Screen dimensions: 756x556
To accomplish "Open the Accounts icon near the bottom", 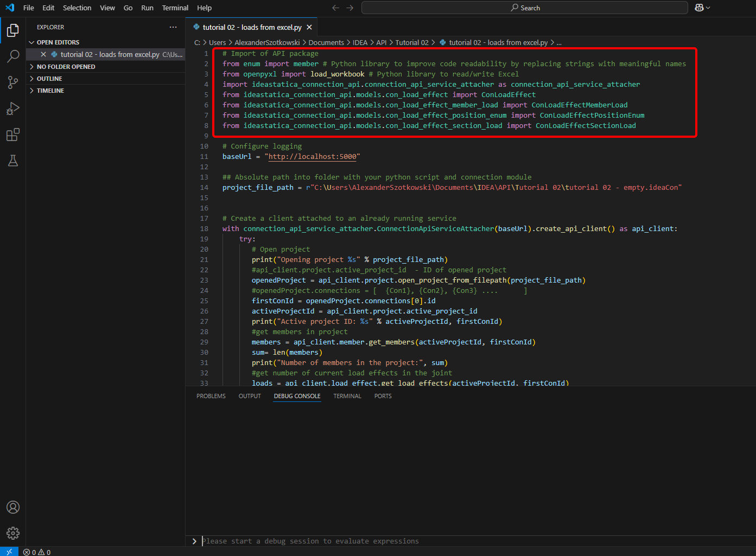I will coord(12,507).
